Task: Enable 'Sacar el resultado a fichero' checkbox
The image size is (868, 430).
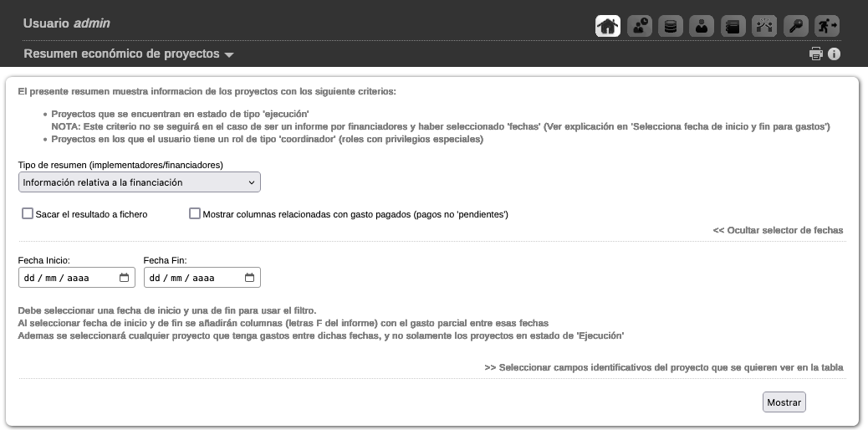Action: coord(28,214)
